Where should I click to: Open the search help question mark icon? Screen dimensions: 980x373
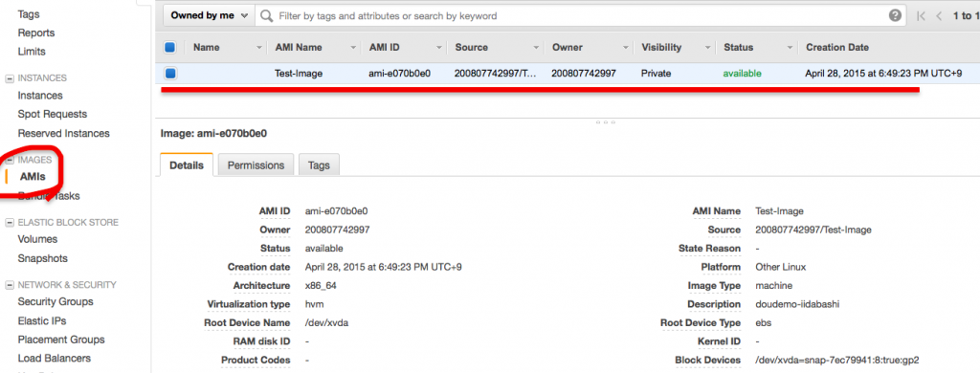pyautogui.click(x=896, y=15)
